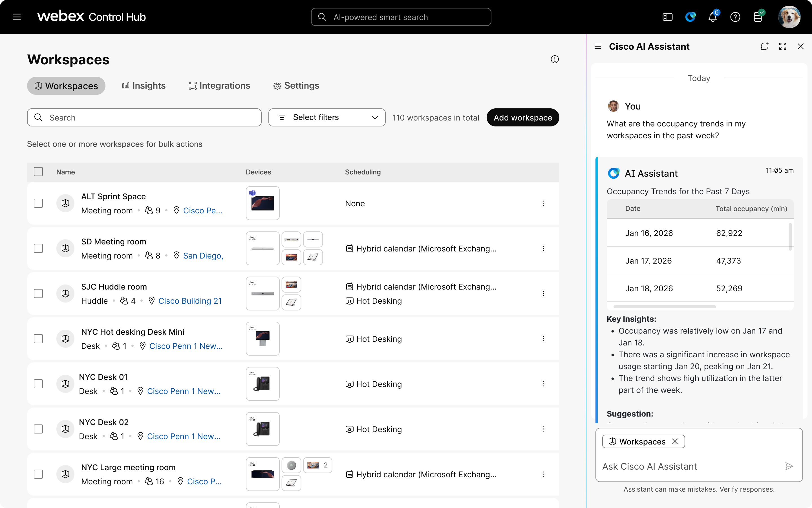Screen dimensions: 812x508
Task: Check the SJC Huddle room checkbox
Action: pos(38,294)
